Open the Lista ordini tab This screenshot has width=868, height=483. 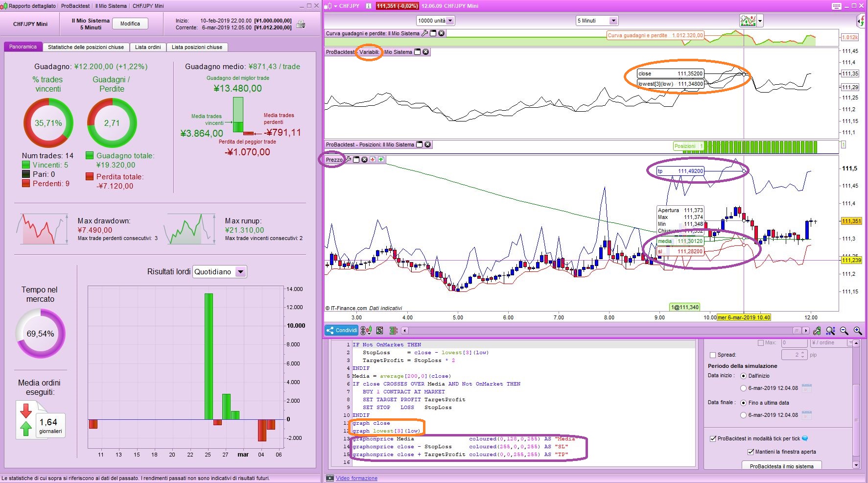[x=148, y=47]
